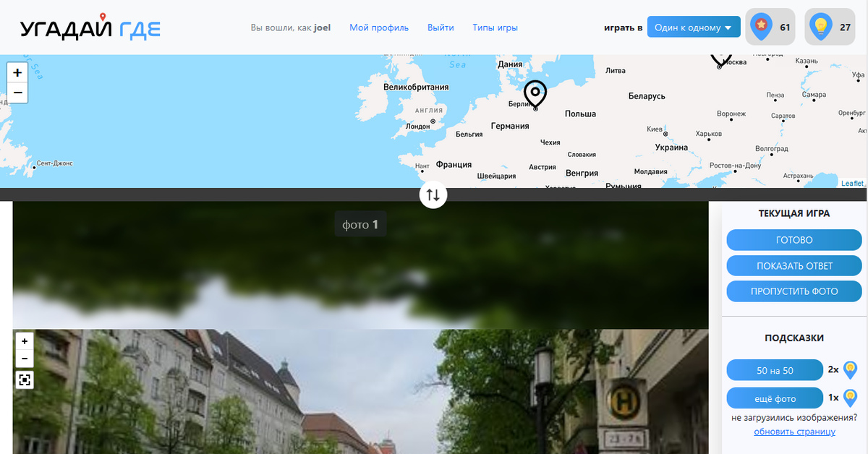Click the map pin over Berlin
Viewport: 868px width, 454px height.
pyautogui.click(x=535, y=95)
